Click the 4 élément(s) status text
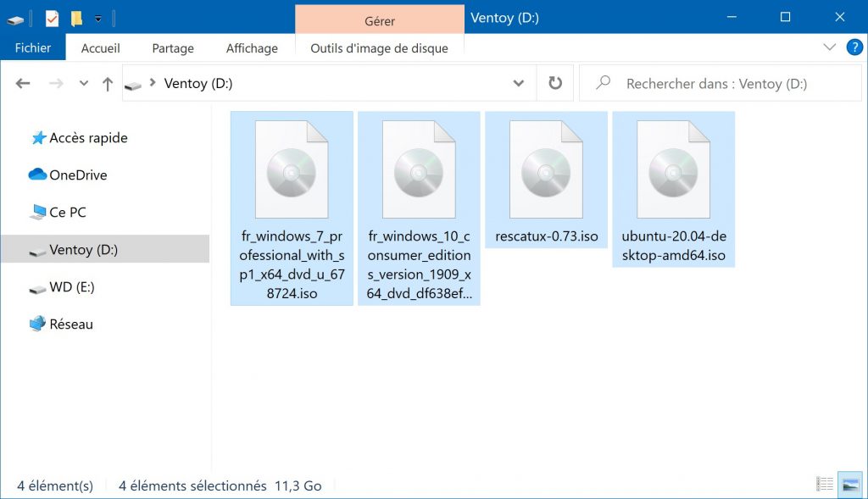 click(55, 485)
